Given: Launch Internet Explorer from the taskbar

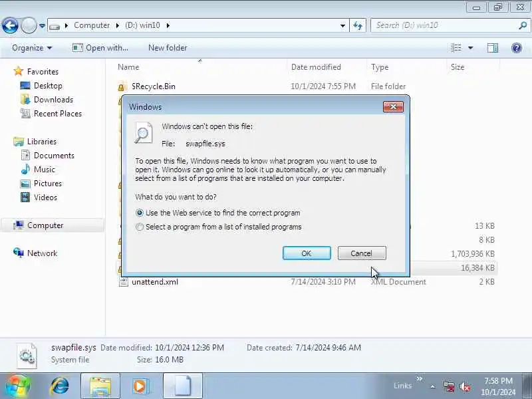Looking at the screenshot, I should coord(60,386).
